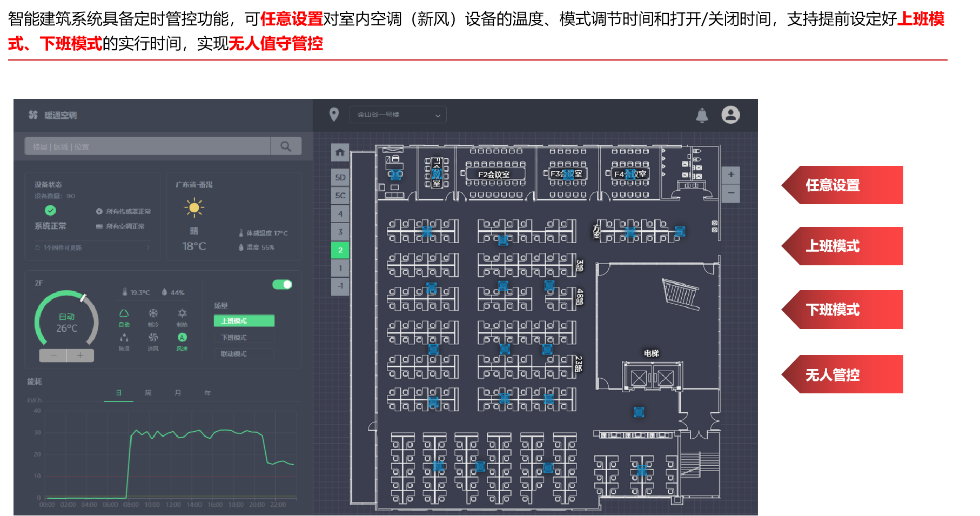Open the user profile avatar

tap(730, 115)
